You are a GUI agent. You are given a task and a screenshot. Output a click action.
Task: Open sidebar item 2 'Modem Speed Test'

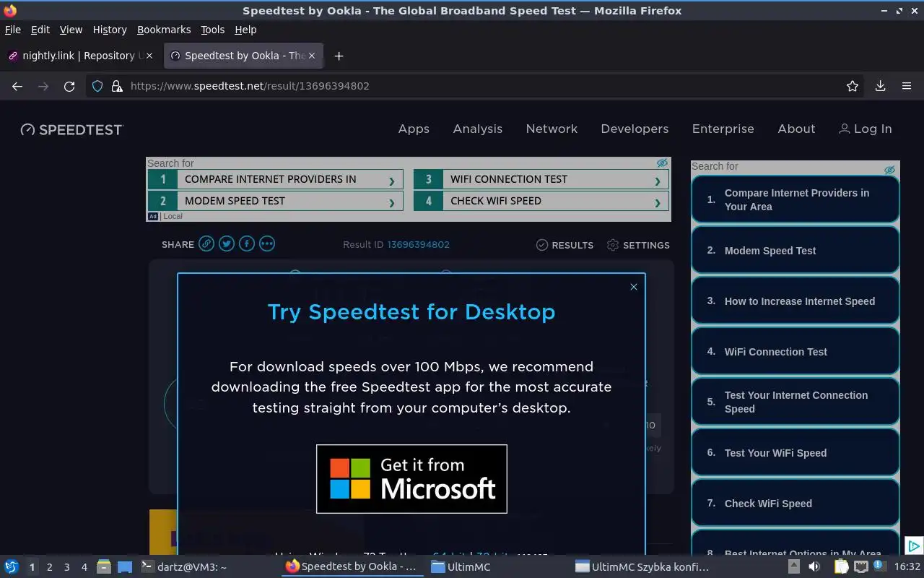click(796, 250)
